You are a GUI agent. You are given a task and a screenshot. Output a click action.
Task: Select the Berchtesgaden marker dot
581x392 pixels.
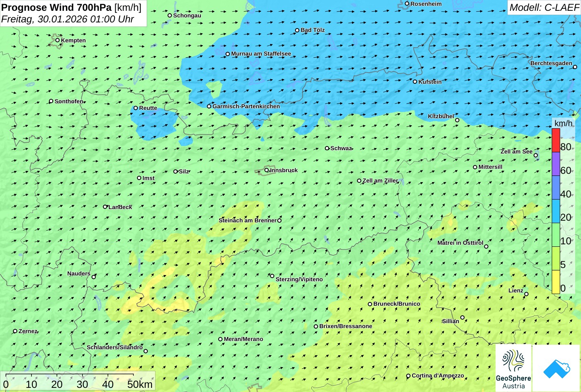(575, 67)
